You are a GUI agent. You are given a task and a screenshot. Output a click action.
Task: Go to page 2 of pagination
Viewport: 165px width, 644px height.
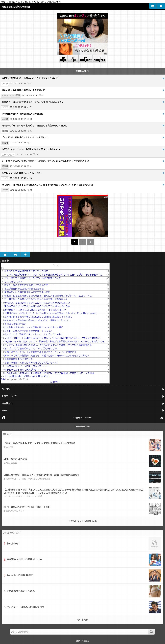pos(82,242)
